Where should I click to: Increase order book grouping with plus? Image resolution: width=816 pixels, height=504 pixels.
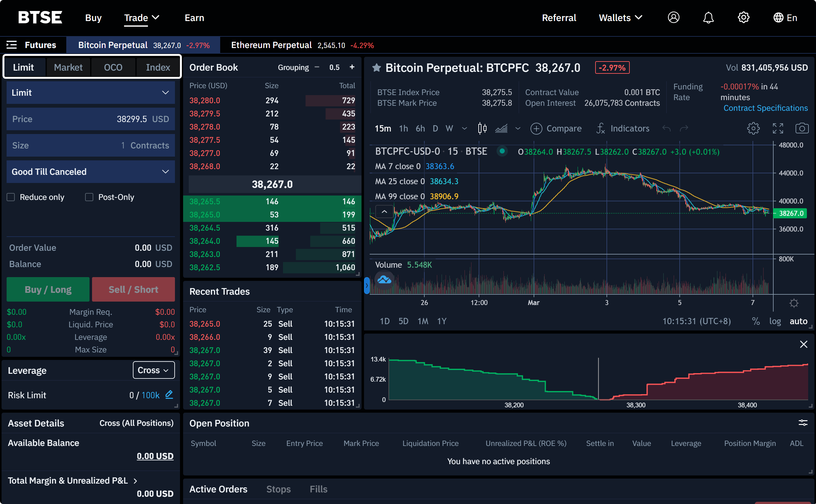(352, 67)
